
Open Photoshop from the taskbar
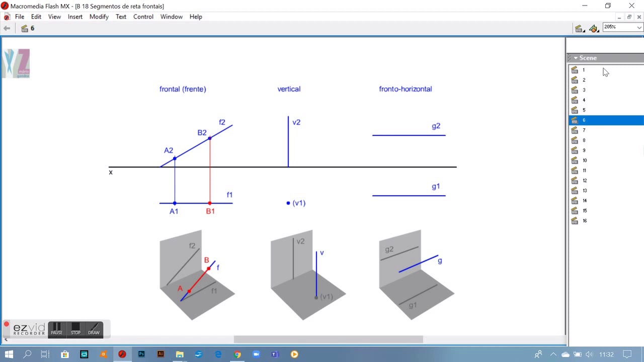click(141, 354)
